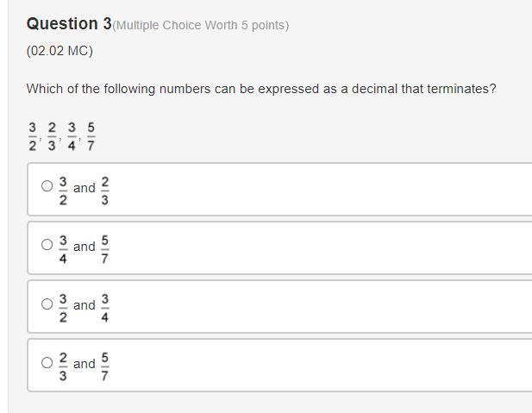Screen dimensions: 532x413
Task: Click the 2/3 fraction in the first answer
Action: point(105,191)
